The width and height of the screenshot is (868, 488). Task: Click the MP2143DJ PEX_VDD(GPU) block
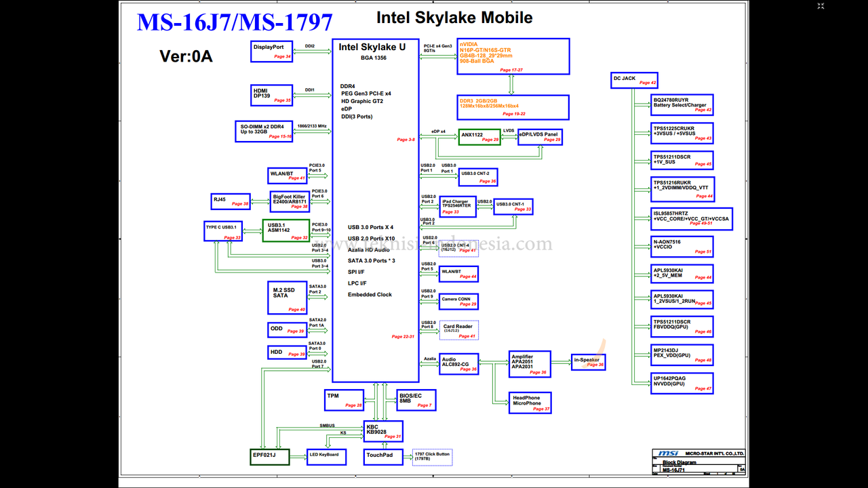682,354
